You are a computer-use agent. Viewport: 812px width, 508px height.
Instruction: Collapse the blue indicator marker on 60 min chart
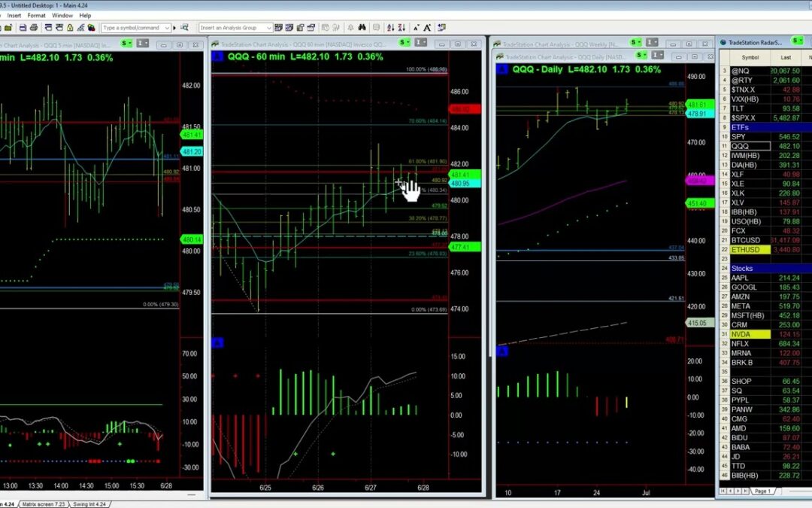point(217,342)
